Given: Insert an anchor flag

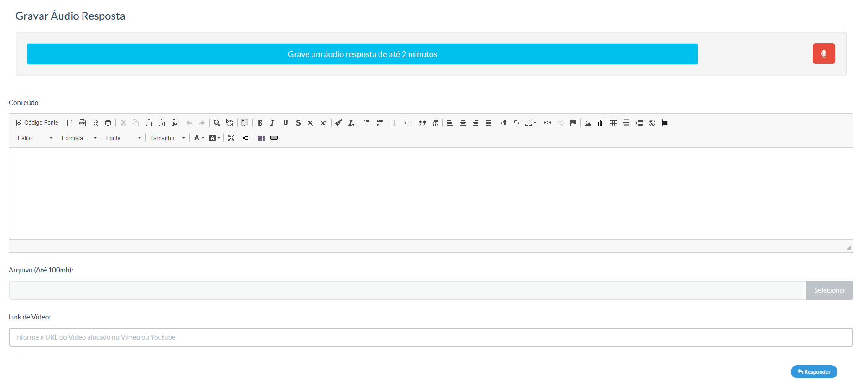Looking at the screenshot, I should click(573, 123).
